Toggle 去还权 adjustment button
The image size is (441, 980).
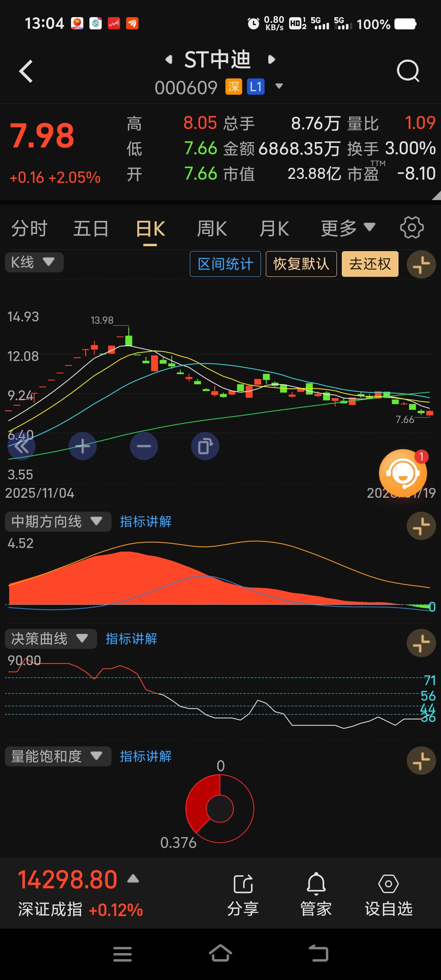(x=370, y=264)
